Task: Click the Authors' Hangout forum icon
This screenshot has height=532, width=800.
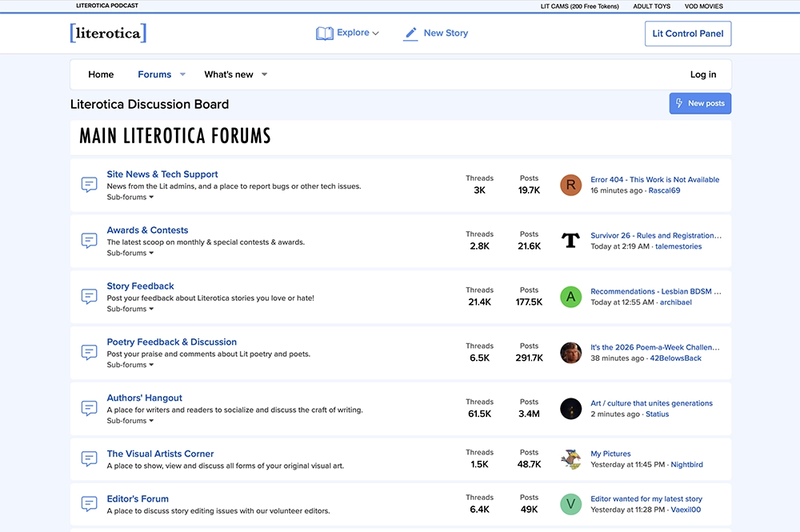Action: (x=89, y=408)
